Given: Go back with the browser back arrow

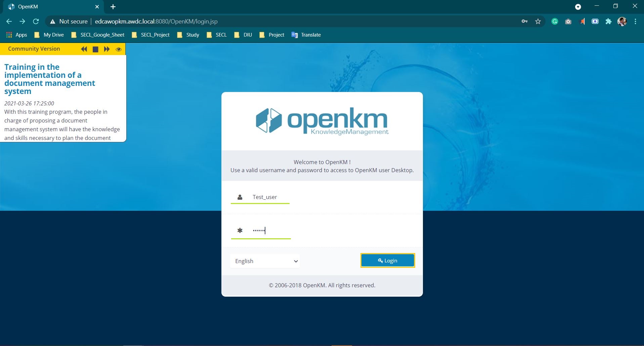Looking at the screenshot, I should (9, 21).
